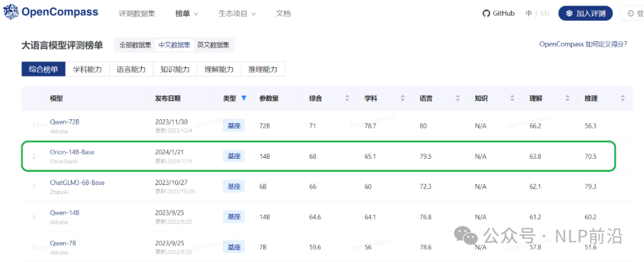Open the 文档 menu item
Screen dimensions: 644x262
coord(283,14)
